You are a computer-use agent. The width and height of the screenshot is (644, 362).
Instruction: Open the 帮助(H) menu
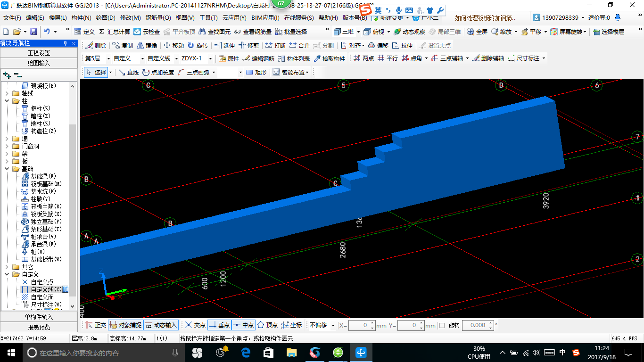(x=328, y=18)
